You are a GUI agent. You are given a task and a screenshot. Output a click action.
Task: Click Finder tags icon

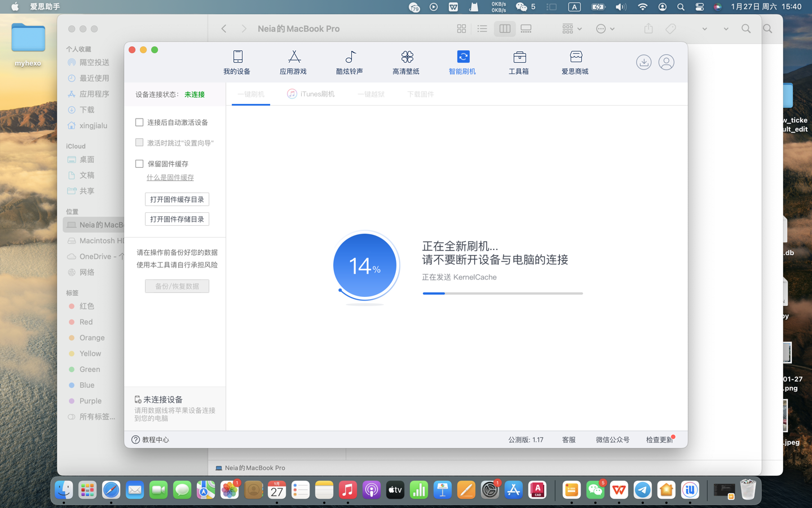pyautogui.click(x=670, y=29)
